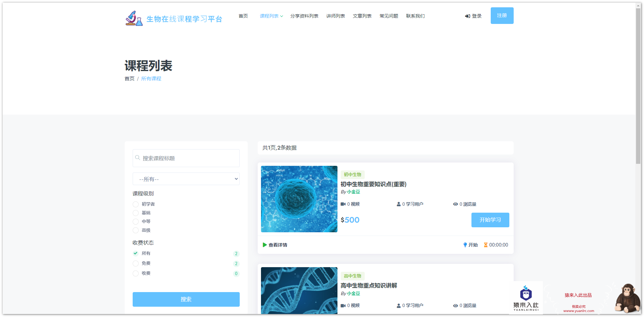
Task: Click 所有课程 in the breadcrumb
Action: point(151,79)
